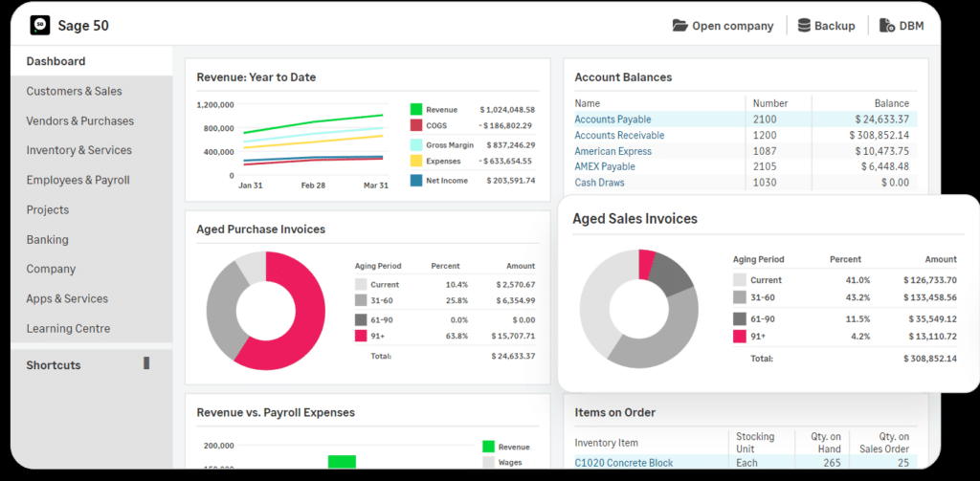
Task: Click the Sage 50 logo icon
Action: point(40,25)
